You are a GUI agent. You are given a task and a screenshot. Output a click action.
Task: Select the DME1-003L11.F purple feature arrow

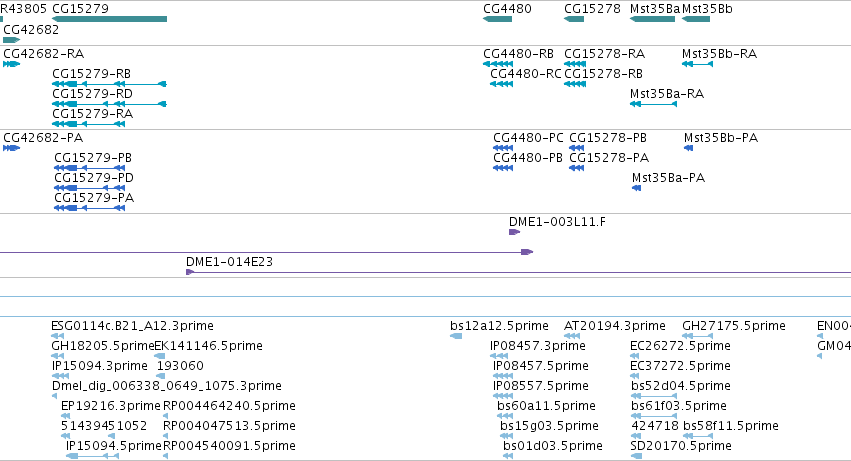point(515,232)
